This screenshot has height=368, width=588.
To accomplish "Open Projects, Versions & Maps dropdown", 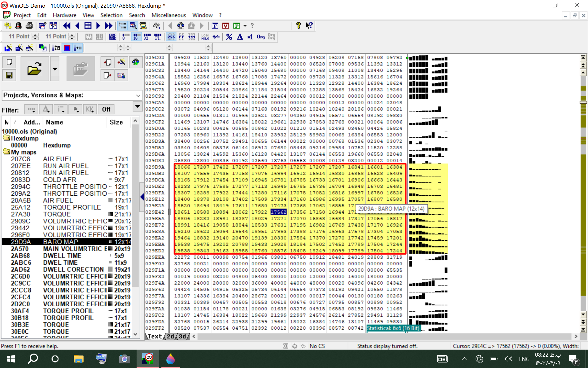I will pyautogui.click(x=138, y=96).
